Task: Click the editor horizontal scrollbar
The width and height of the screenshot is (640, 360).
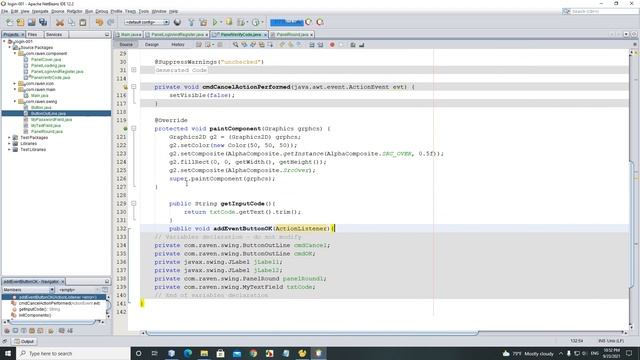Action: coord(312,333)
